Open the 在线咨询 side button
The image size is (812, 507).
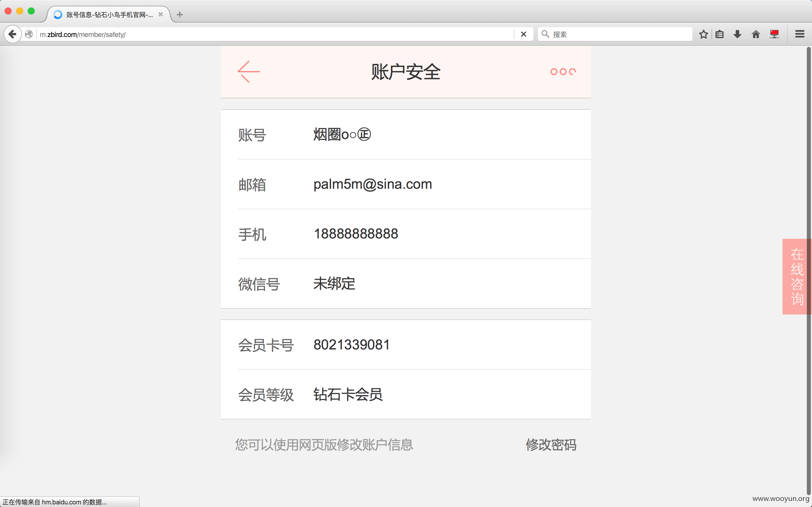(797, 277)
